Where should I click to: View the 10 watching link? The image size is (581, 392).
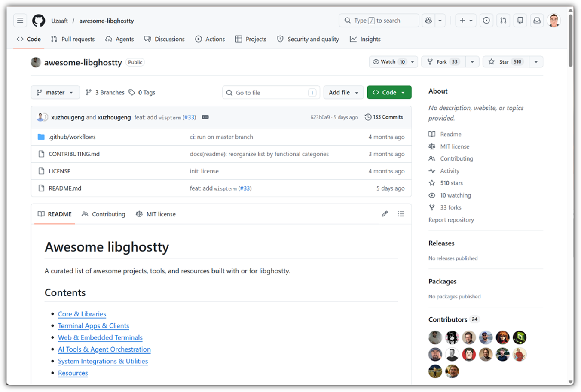tap(450, 195)
